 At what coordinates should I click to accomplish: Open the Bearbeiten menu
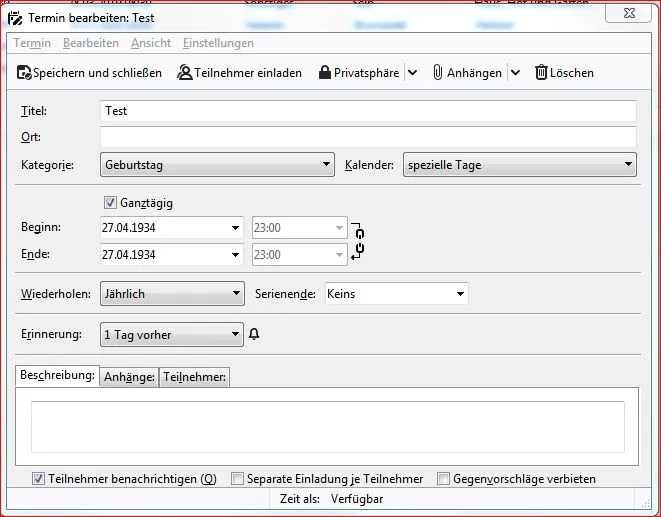(91, 43)
